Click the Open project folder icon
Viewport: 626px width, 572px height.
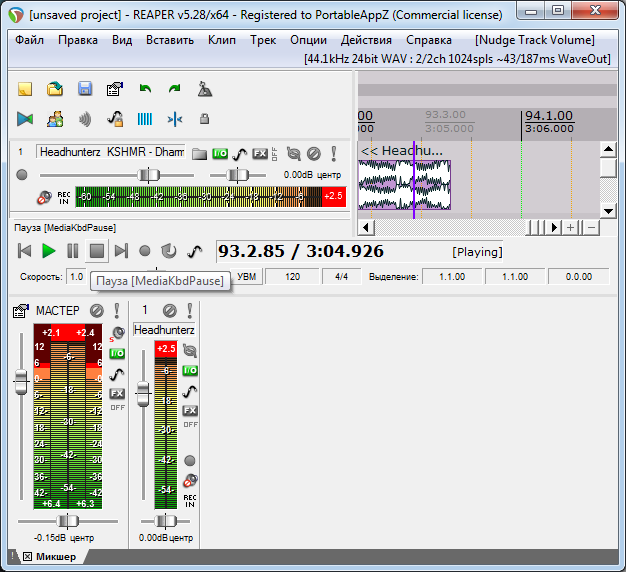[x=55, y=89]
